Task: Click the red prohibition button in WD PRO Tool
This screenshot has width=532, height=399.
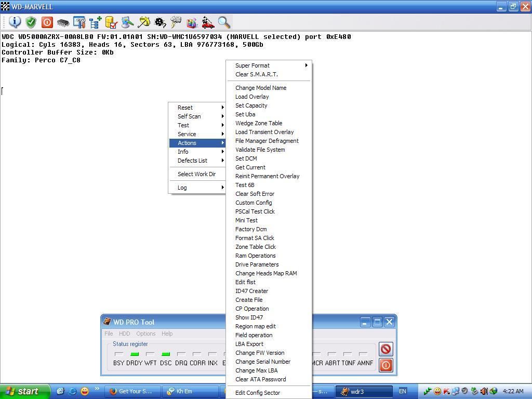Action: click(386, 349)
